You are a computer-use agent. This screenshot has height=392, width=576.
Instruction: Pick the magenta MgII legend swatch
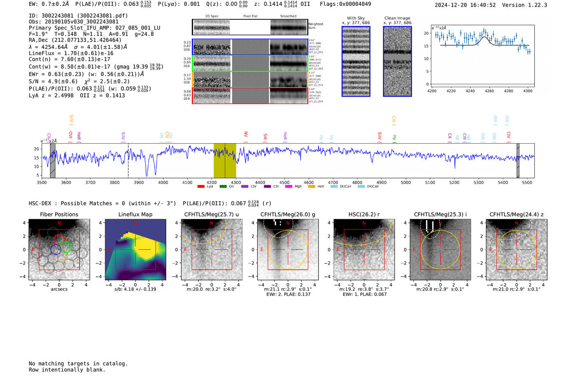click(x=289, y=187)
